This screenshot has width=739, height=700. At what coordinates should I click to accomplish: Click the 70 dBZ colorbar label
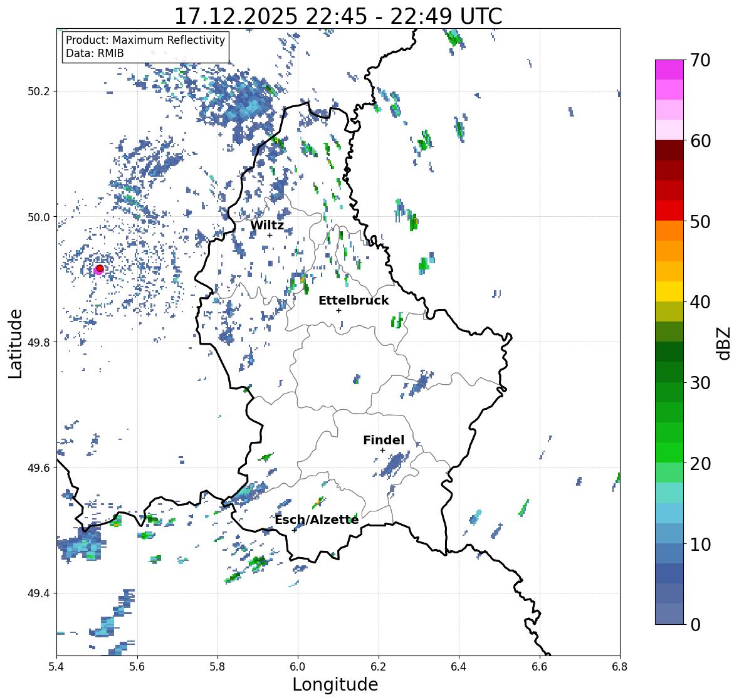[700, 60]
